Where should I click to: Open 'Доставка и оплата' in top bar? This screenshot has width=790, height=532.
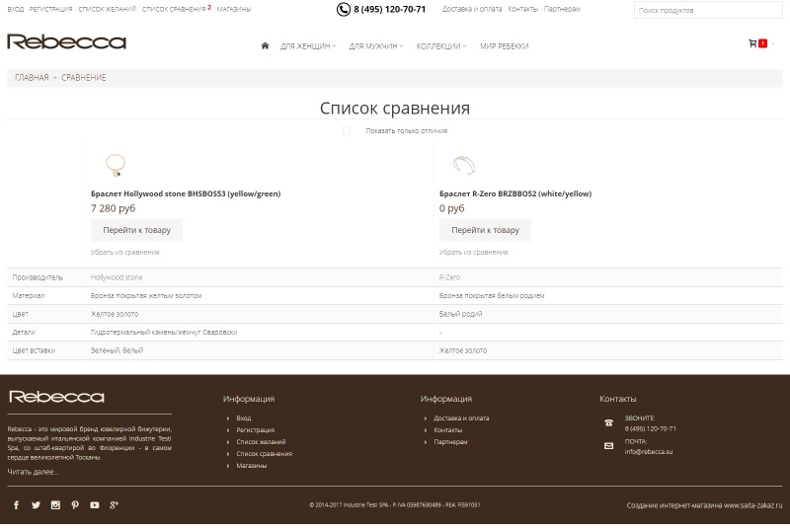(472, 9)
